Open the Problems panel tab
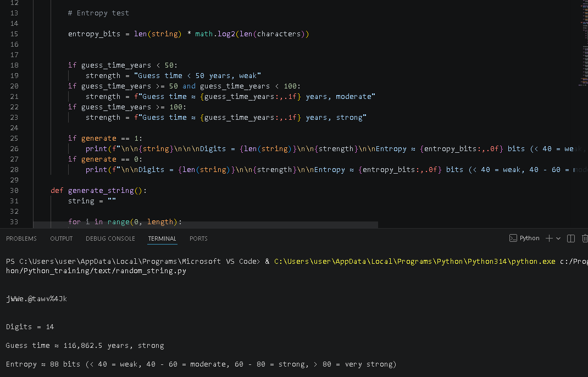Viewport: 588px width, 377px height. click(21, 239)
